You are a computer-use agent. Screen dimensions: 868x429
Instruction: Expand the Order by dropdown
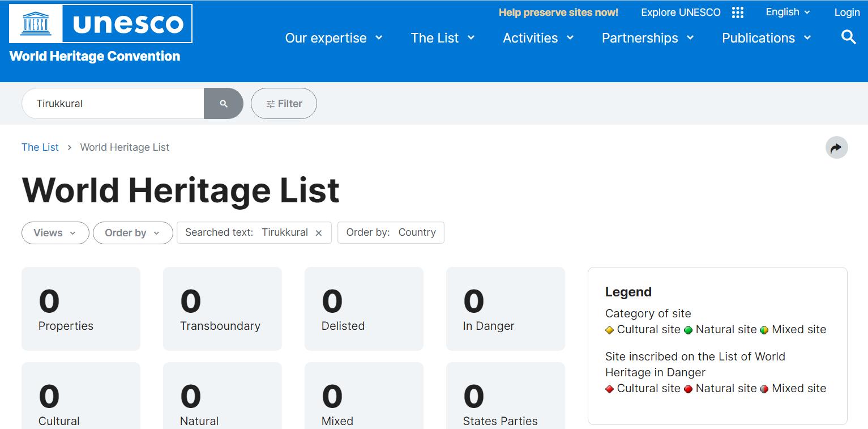click(x=132, y=233)
